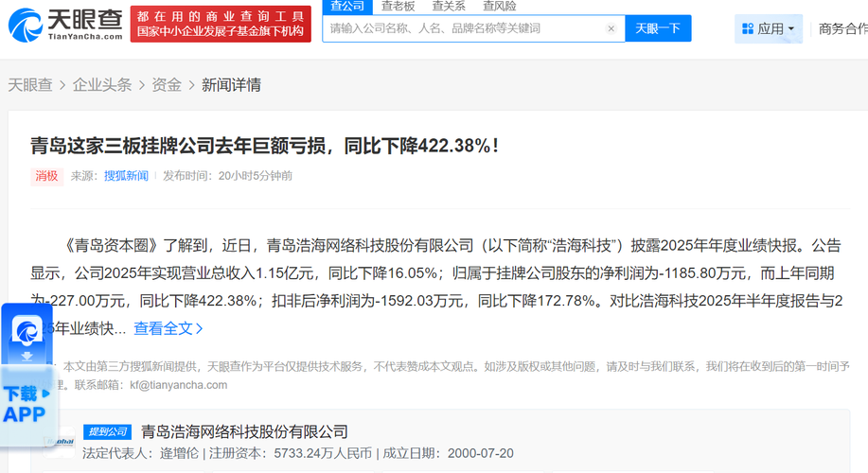This screenshot has height=473, width=868.
Task: Select the article headline about 422.38% decline
Action: pyautogui.click(x=265, y=146)
